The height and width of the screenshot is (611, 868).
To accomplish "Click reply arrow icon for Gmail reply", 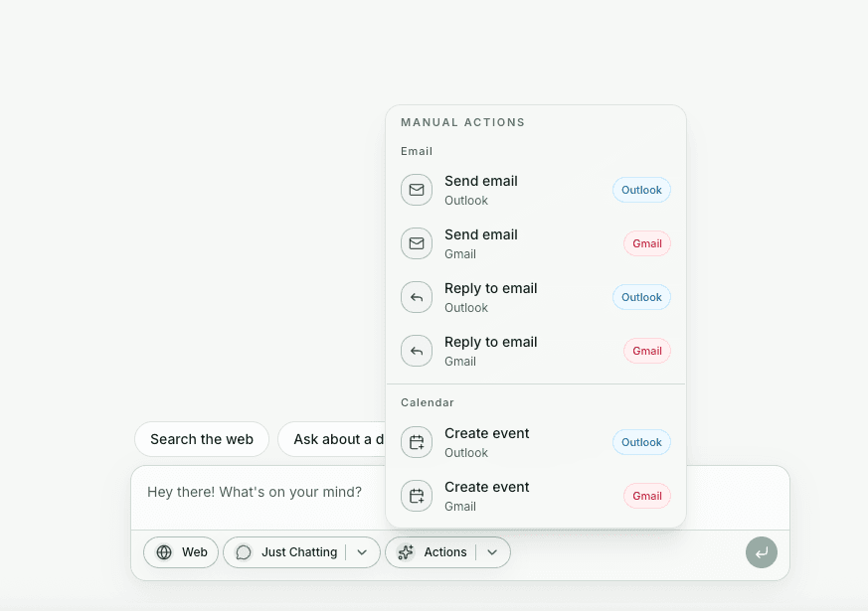I will click(417, 351).
